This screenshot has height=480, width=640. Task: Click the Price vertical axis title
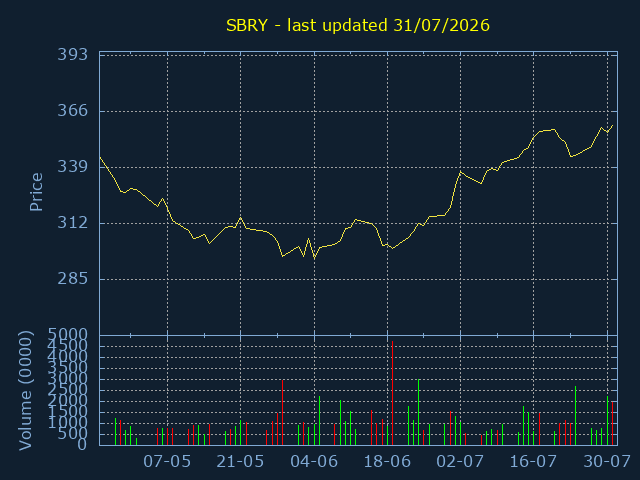pyautogui.click(x=36, y=192)
